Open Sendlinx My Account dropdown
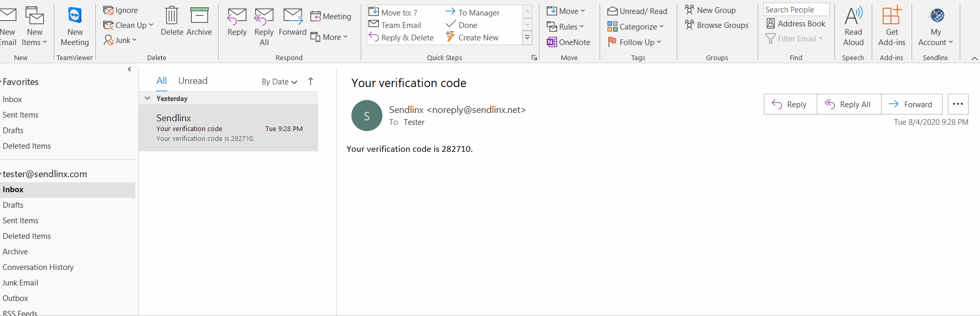 [935, 26]
